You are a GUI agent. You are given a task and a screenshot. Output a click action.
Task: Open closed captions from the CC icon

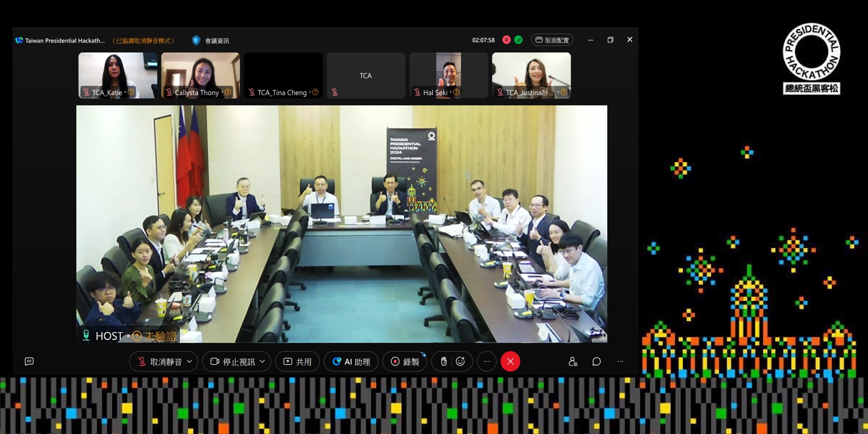(29, 361)
